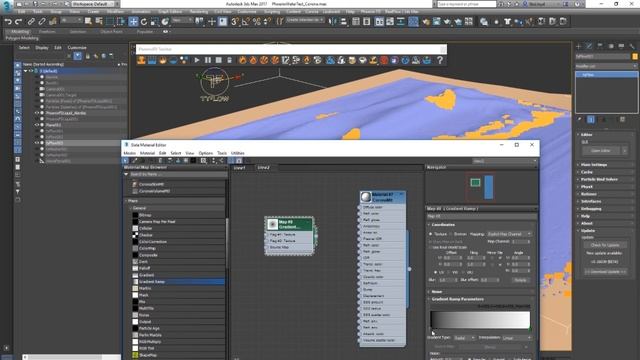Click the Mirror tool icon
Image resolution: width=640 pixels, height=360 pixels.
333,22
